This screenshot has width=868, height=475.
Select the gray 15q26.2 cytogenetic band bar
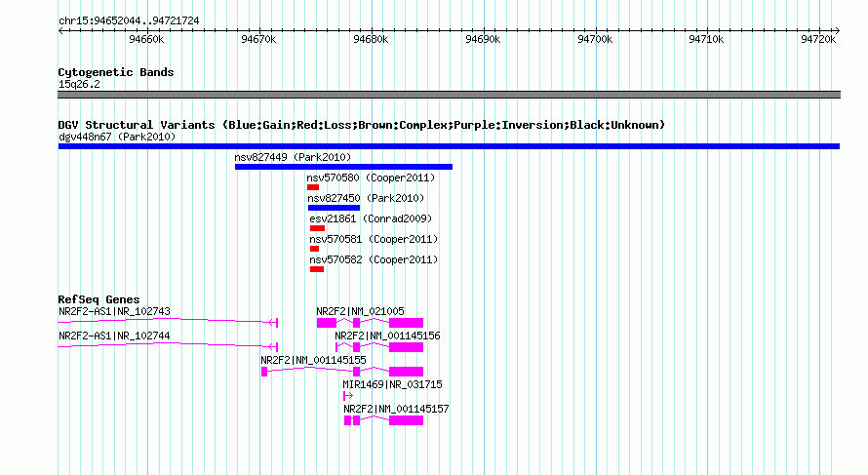click(x=449, y=95)
